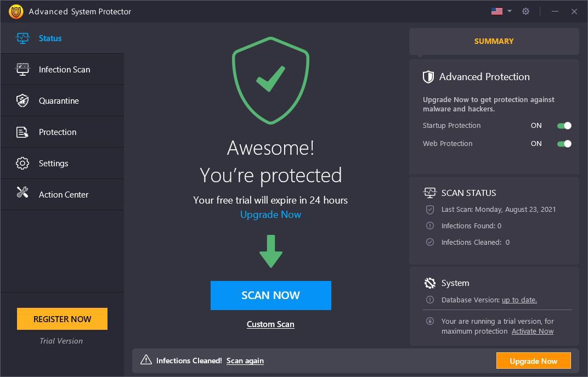Click the US flag language icon
Viewport: 588px width, 377px height.
[497, 12]
